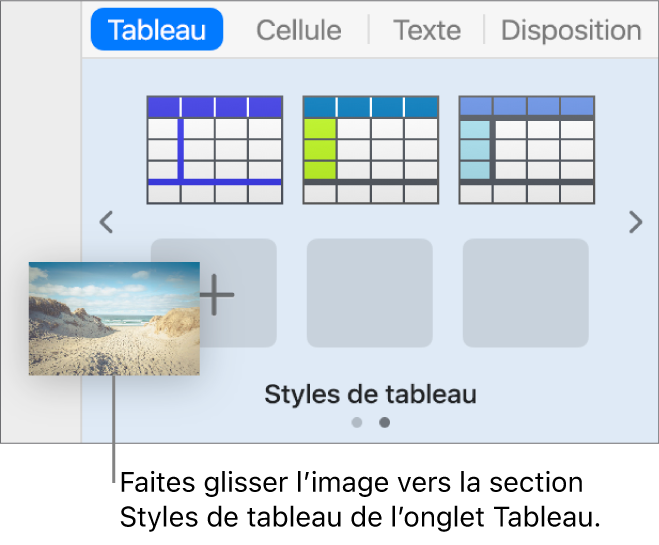Click the beach image thumbnail
Viewport: 659px width, 545px height.
[114, 318]
